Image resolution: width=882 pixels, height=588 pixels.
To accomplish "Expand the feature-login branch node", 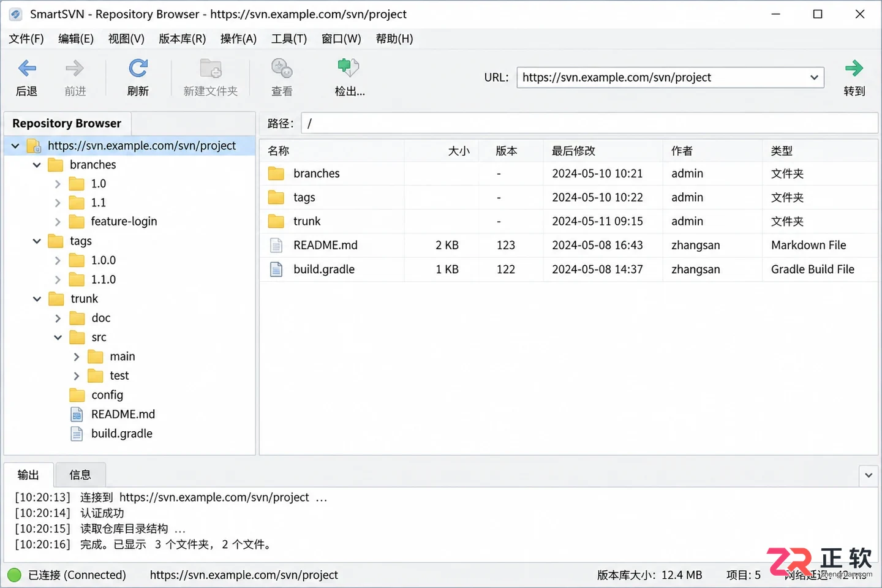I will (x=58, y=222).
